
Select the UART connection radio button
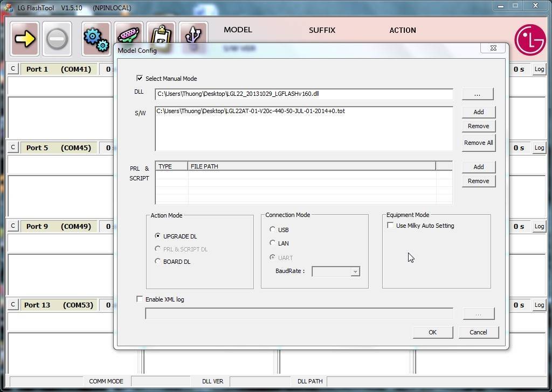pyautogui.click(x=272, y=257)
